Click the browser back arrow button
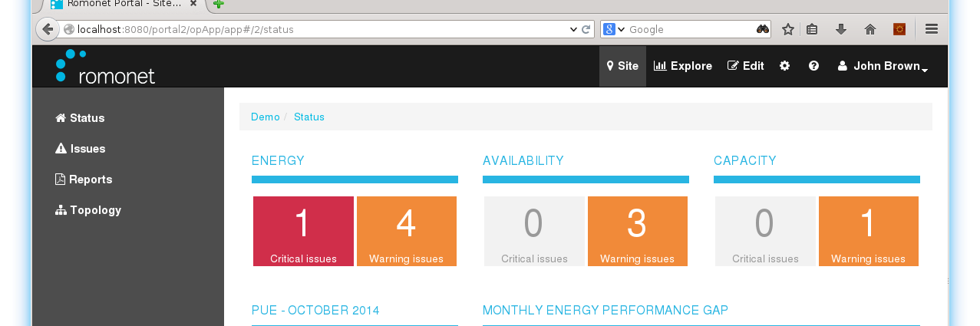This screenshot has width=980, height=326. click(48, 29)
